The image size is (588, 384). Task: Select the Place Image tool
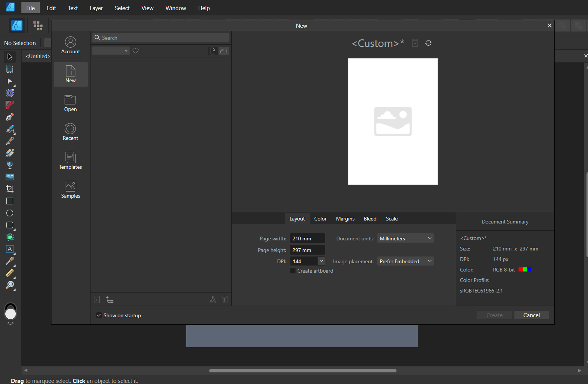click(x=10, y=177)
